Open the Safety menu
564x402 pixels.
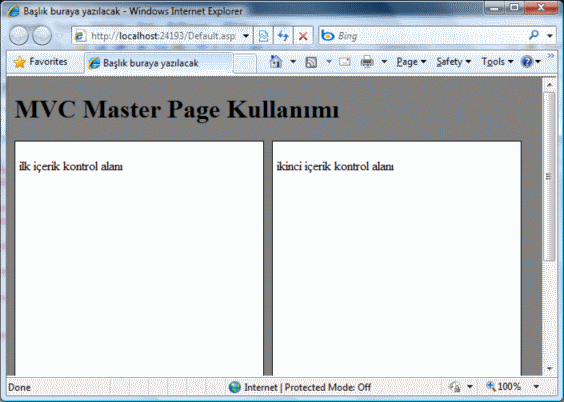point(454,62)
